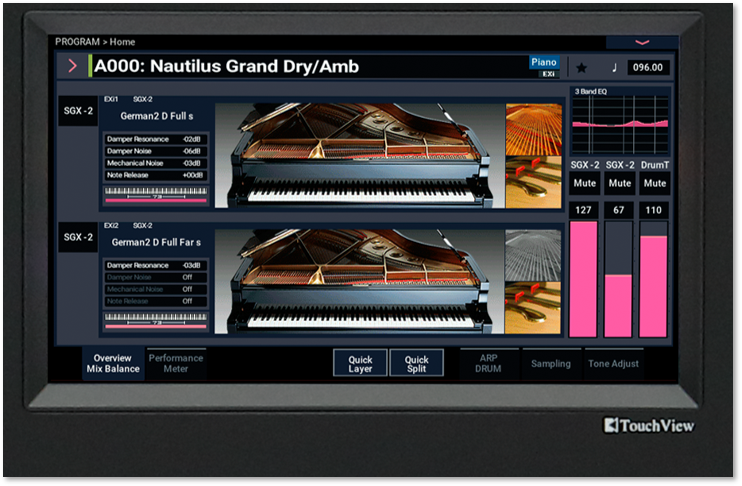The image size is (742, 486).
Task: Select EXi2 Note Release Off parameter
Action: tap(155, 301)
